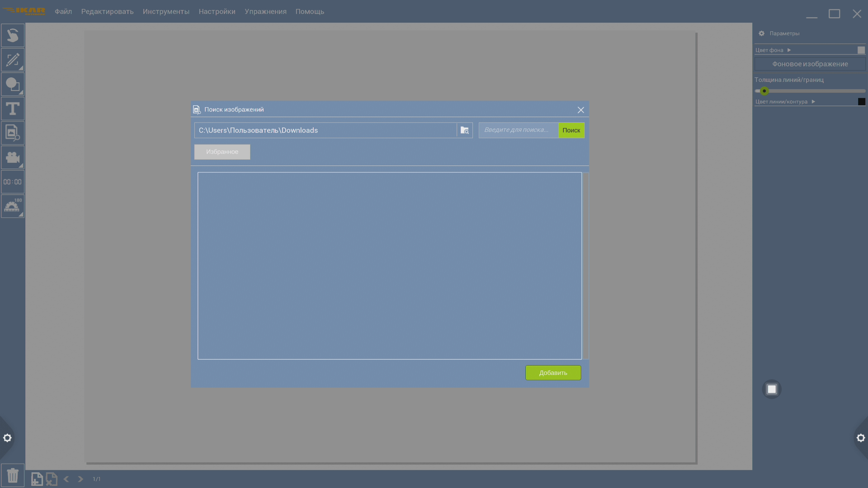Click the floating round square button
868x488 pixels.
[x=772, y=389]
